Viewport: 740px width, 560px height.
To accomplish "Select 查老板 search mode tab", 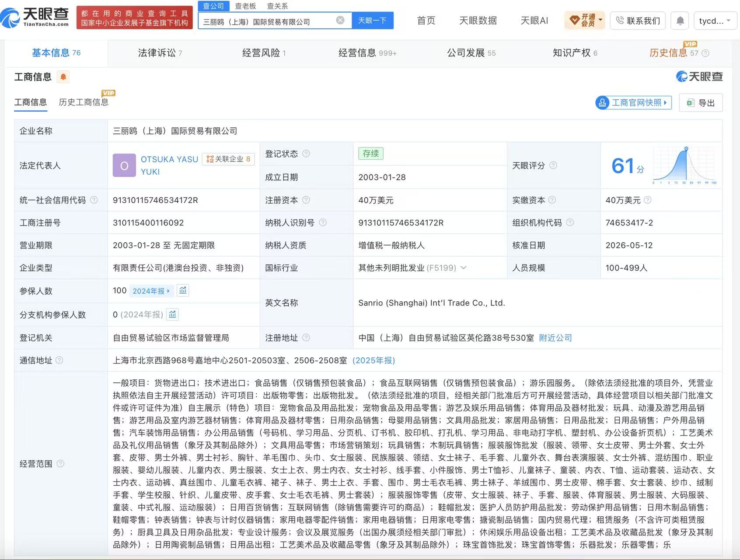I will [x=245, y=6].
